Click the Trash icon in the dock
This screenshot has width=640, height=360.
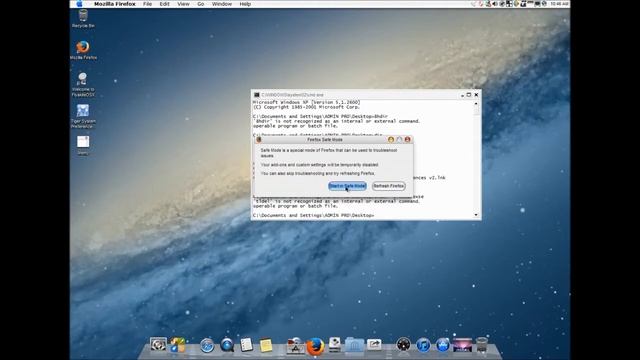click(x=482, y=345)
